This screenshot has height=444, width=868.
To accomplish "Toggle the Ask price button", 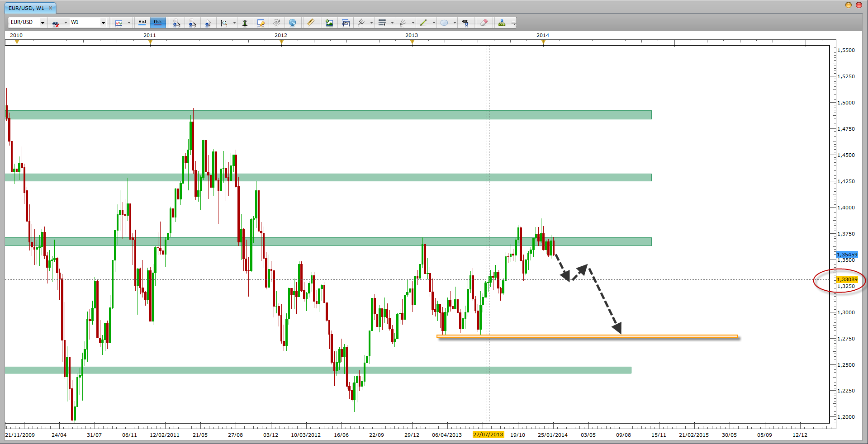I will click(158, 23).
